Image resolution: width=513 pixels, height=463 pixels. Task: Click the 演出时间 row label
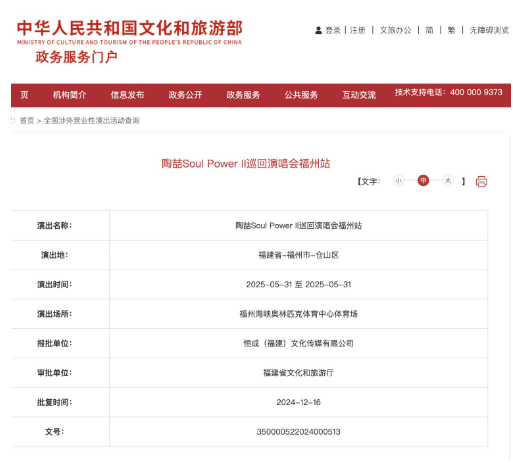54,284
